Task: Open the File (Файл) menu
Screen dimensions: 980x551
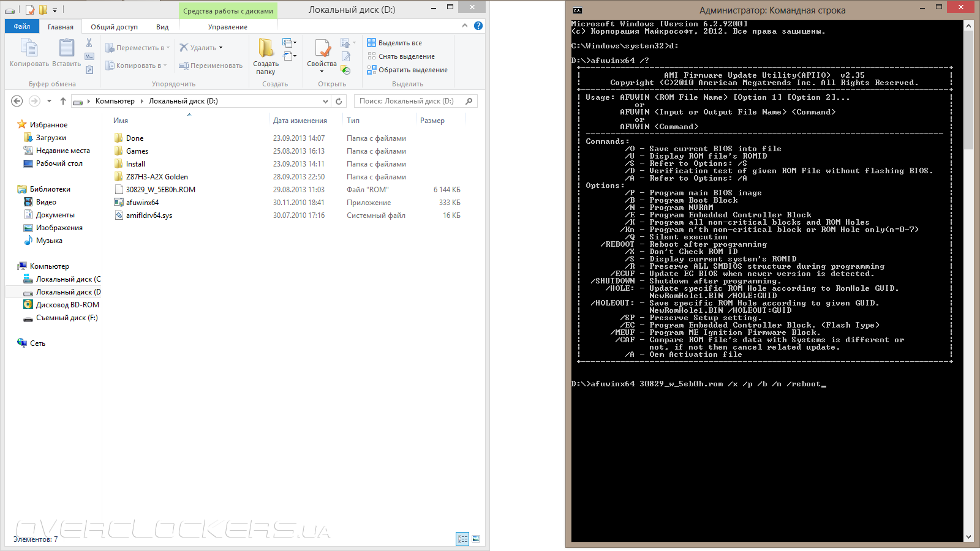Action: (x=22, y=26)
